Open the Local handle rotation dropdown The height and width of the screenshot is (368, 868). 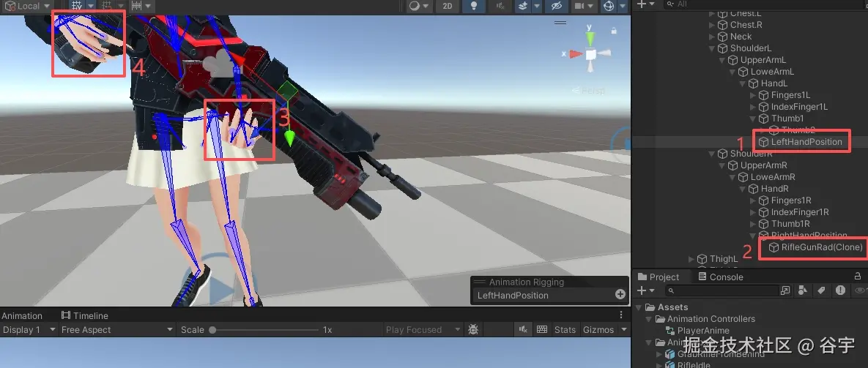(26, 6)
